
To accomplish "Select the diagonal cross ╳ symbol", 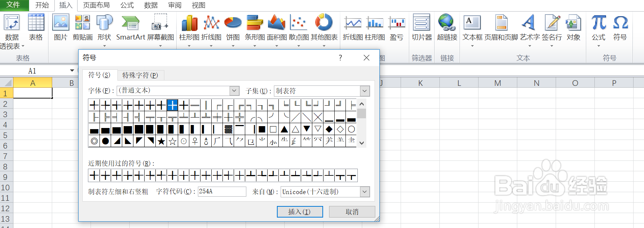I will (318, 117).
